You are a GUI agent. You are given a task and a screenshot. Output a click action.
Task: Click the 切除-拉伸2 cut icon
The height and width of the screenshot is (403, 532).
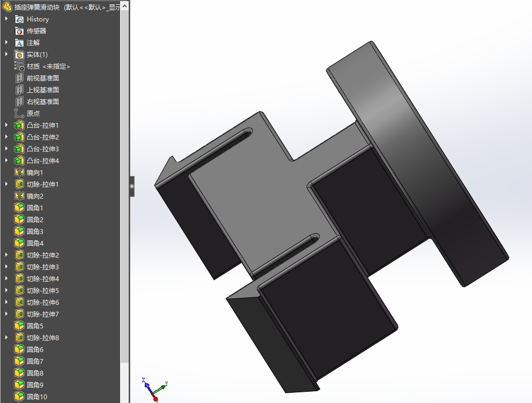[x=19, y=255]
